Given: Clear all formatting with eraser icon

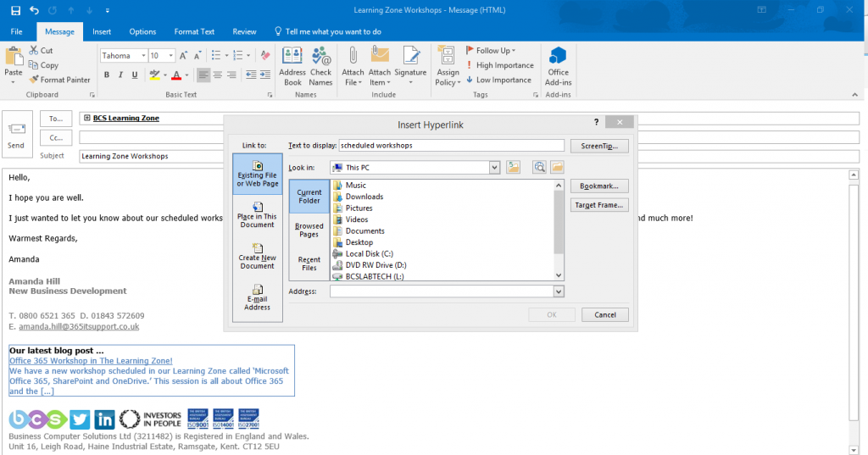Looking at the screenshot, I should click(x=265, y=55).
